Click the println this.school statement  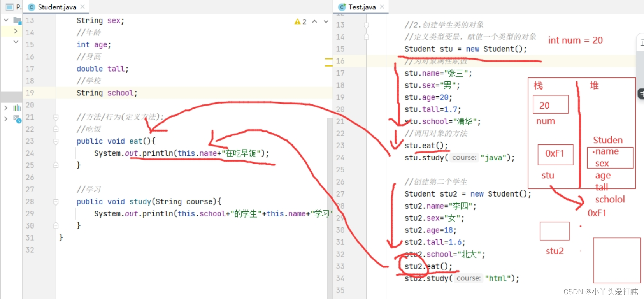pos(212,214)
